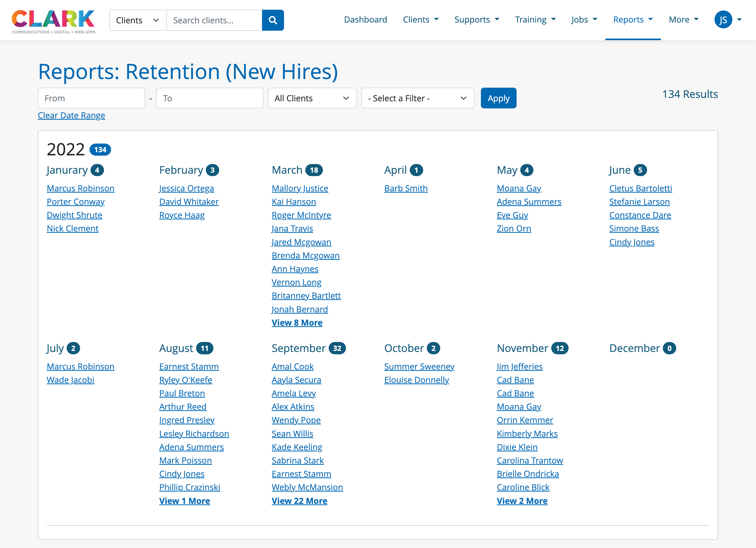Click the Clear Date Range link
Viewport: 756px width, 548px height.
coord(71,115)
